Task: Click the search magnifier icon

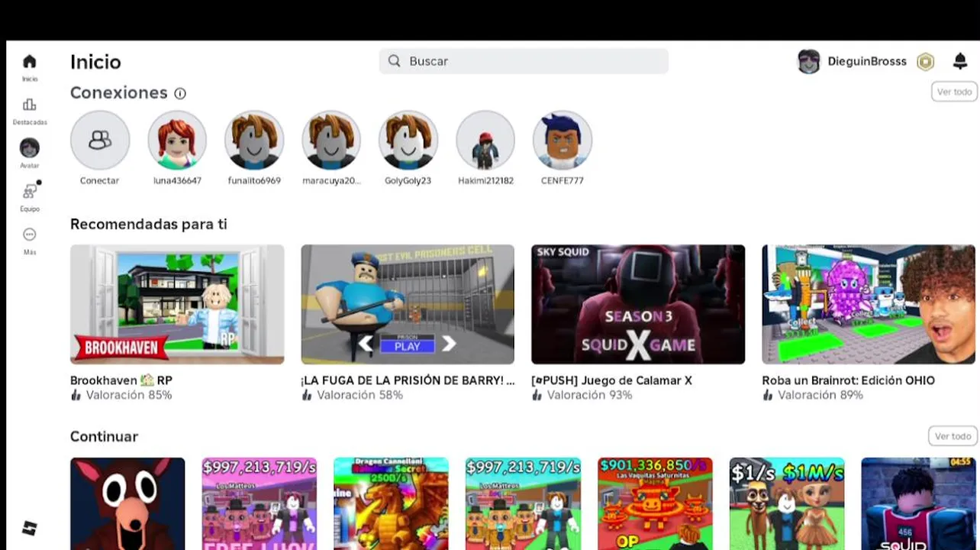Action: pyautogui.click(x=394, y=61)
